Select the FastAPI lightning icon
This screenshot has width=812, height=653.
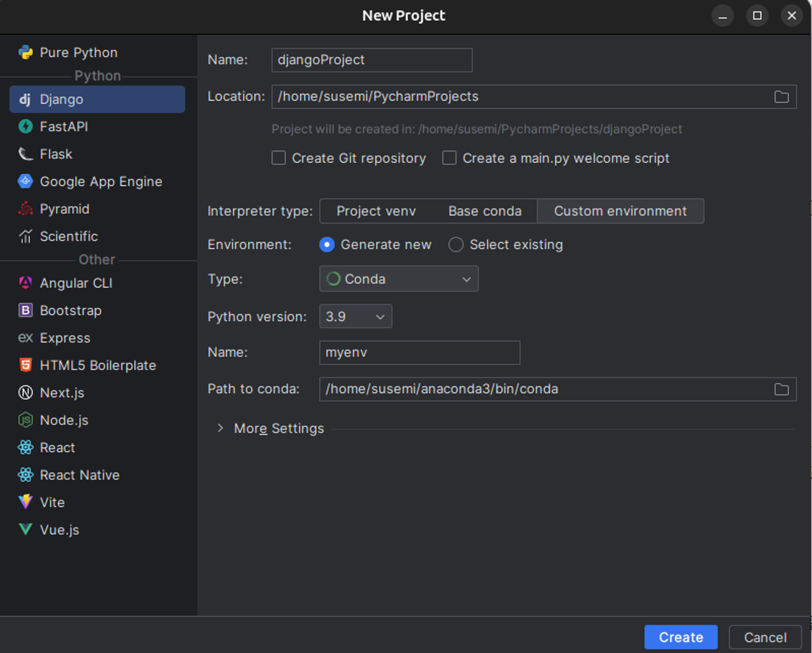point(26,127)
